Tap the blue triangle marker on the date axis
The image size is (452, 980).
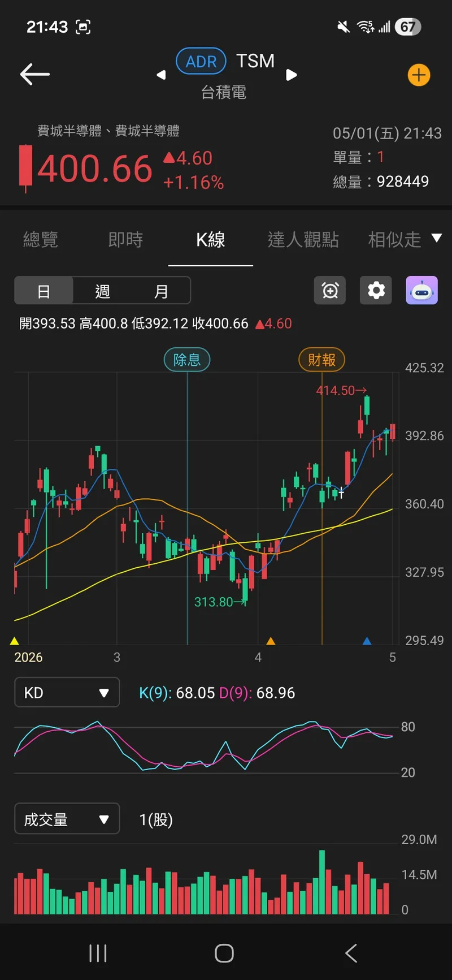(367, 641)
